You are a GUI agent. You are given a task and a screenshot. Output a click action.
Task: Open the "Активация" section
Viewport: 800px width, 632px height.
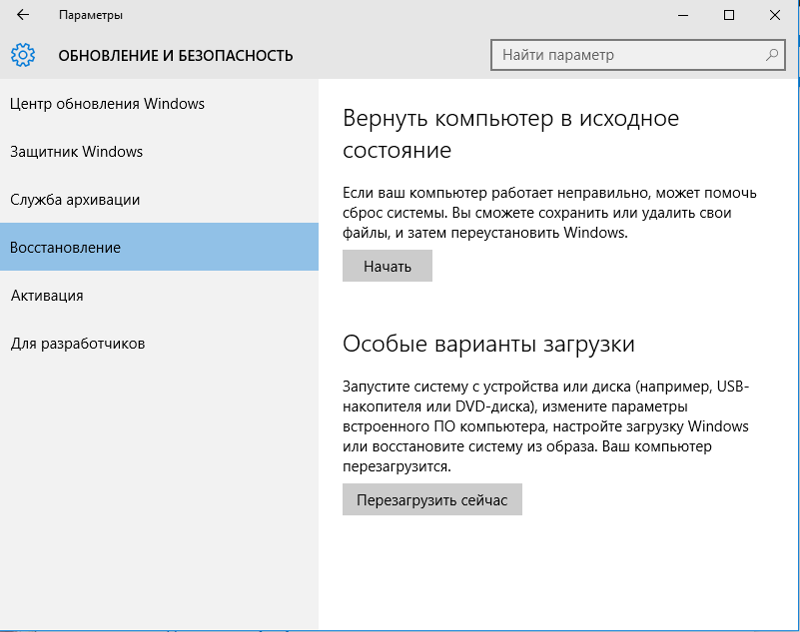point(159,295)
